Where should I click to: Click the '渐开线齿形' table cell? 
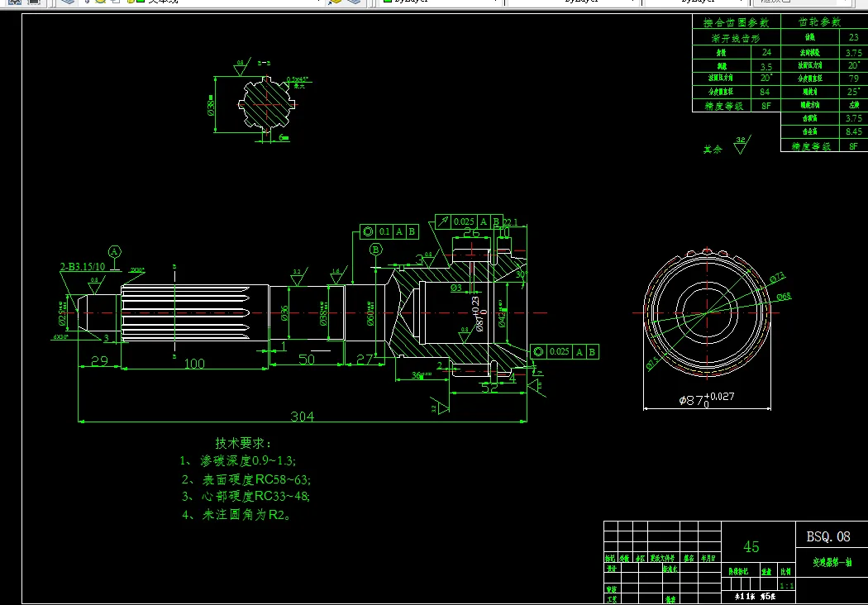(x=736, y=38)
